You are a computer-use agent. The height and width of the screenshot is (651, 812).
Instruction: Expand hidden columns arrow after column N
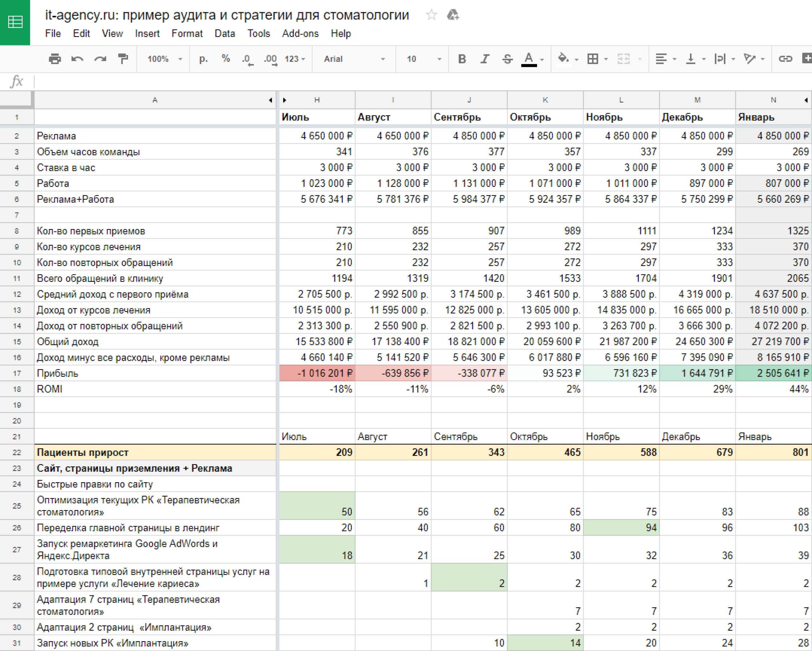[806, 100]
